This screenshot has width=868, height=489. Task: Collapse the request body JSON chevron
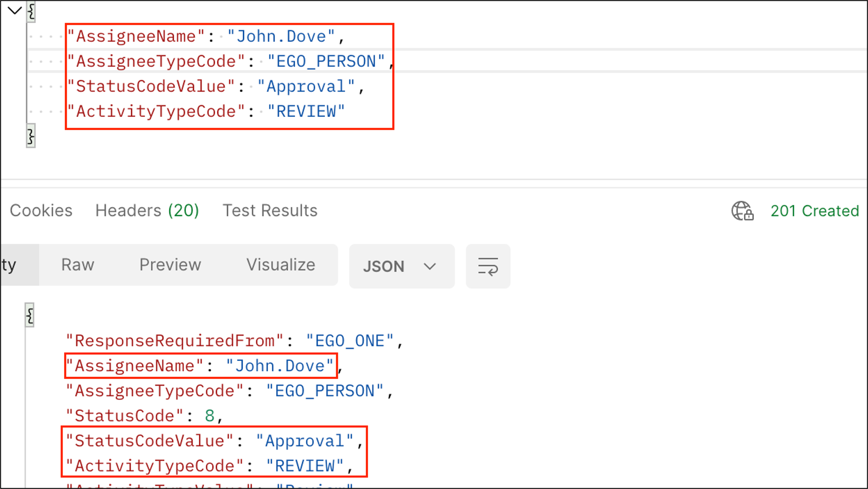click(14, 10)
